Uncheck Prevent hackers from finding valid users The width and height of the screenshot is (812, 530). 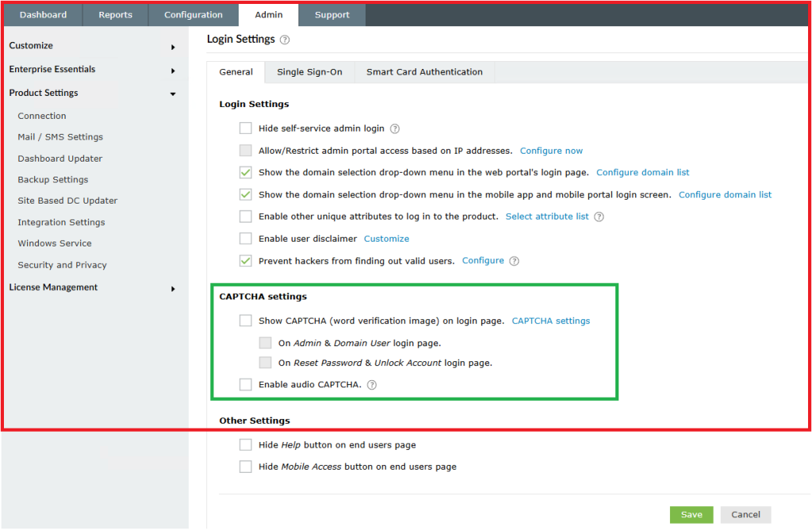pos(246,261)
